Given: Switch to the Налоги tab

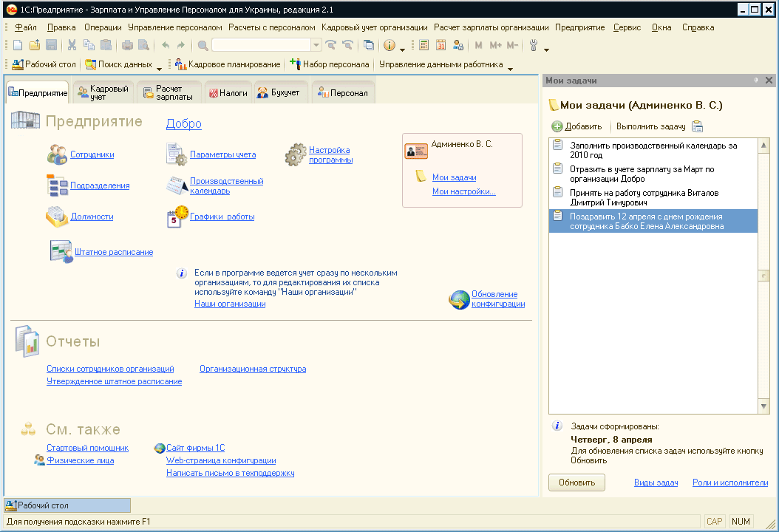Looking at the screenshot, I should pos(228,92).
